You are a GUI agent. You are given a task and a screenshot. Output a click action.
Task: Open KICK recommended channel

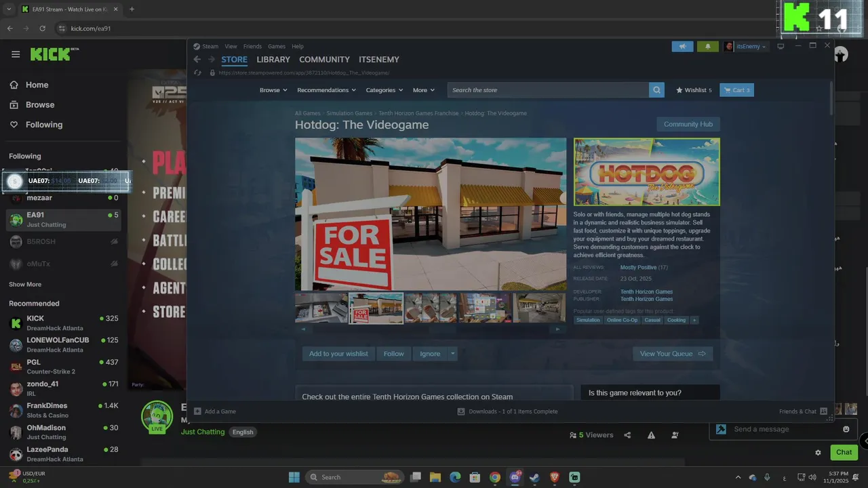(x=64, y=323)
